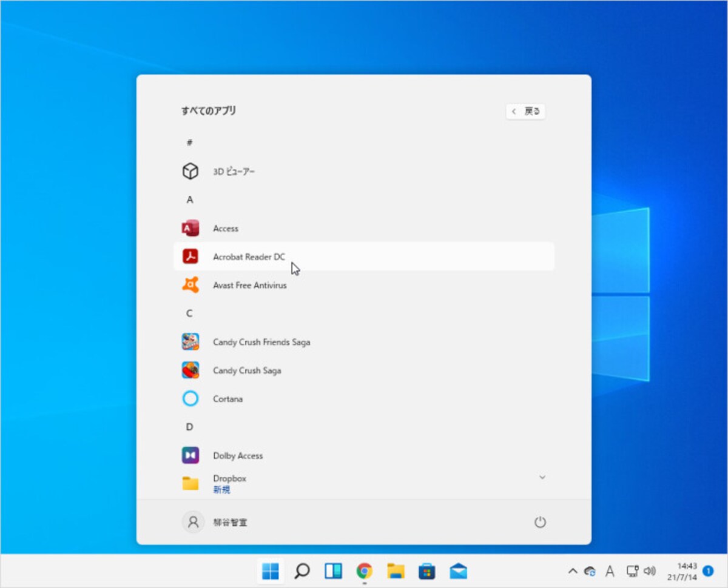The image size is (728, 588).
Task: Open the Mail app from taskbar
Action: (458, 571)
